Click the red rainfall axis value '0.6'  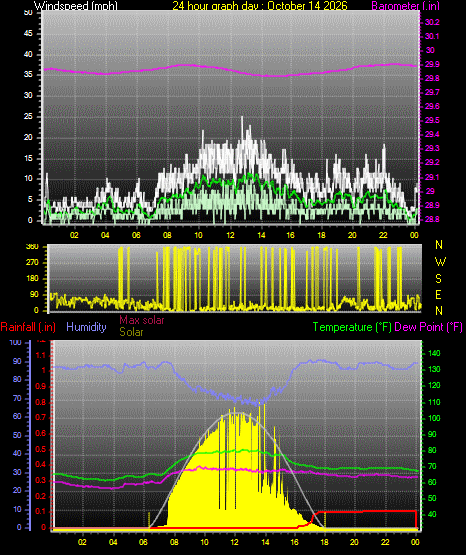(41, 434)
